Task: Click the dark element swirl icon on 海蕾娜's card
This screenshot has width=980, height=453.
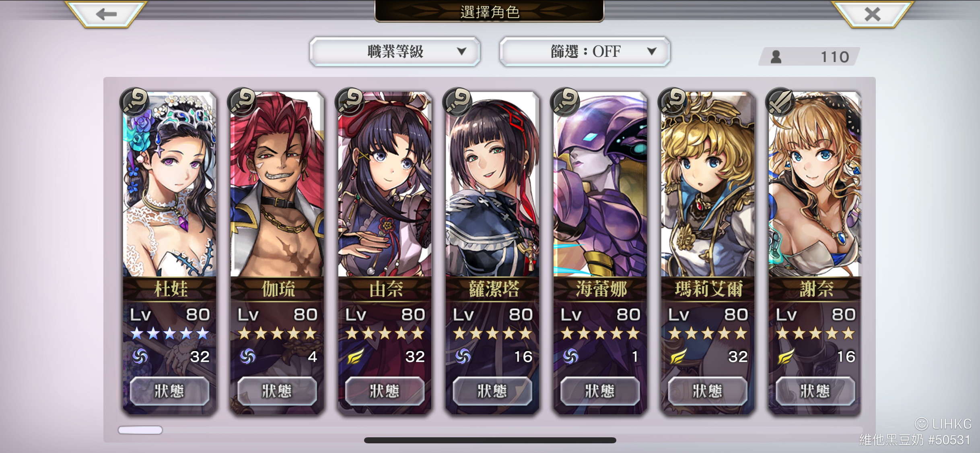Action: click(x=570, y=356)
